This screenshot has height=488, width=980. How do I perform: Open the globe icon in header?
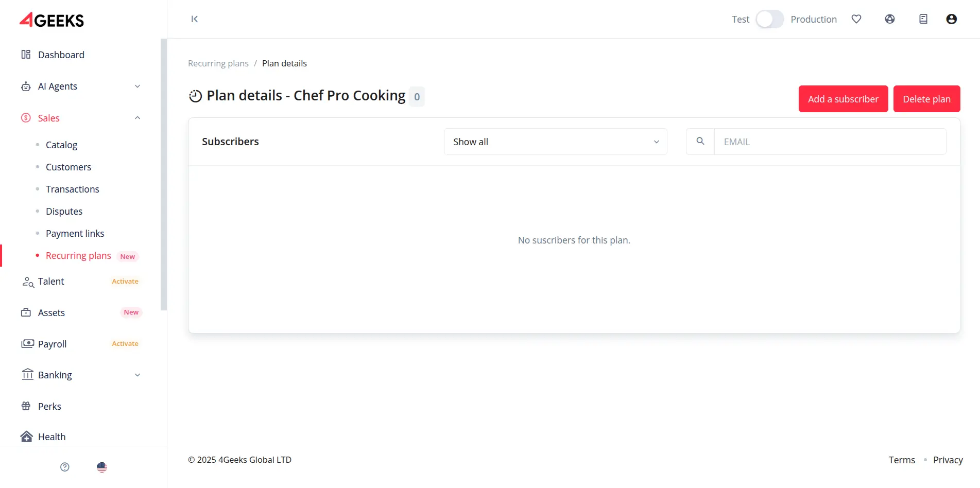889,19
